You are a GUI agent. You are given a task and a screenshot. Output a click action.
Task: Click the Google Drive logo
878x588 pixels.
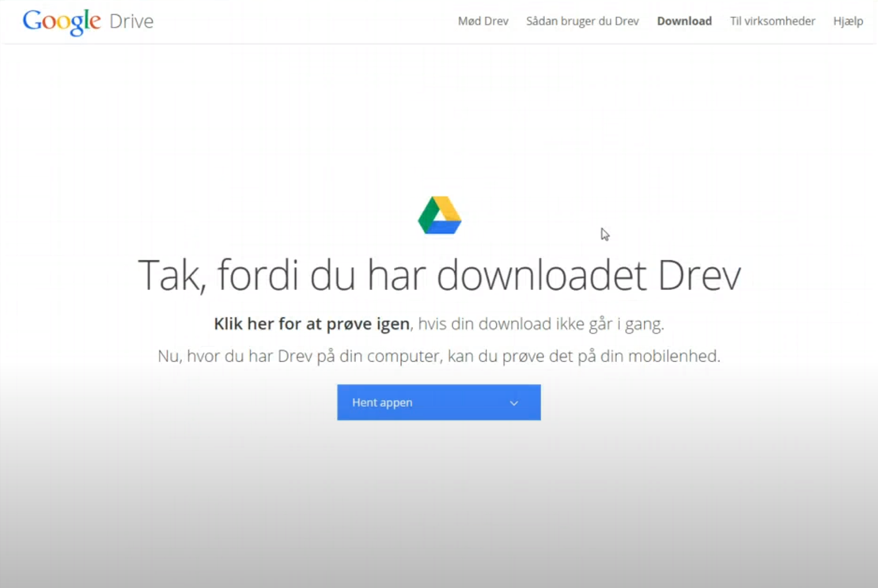tap(88, 21)
